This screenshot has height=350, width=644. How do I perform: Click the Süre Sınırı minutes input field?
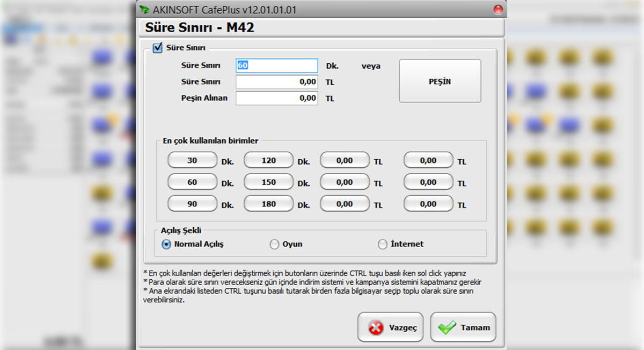(x=276, y=65)
